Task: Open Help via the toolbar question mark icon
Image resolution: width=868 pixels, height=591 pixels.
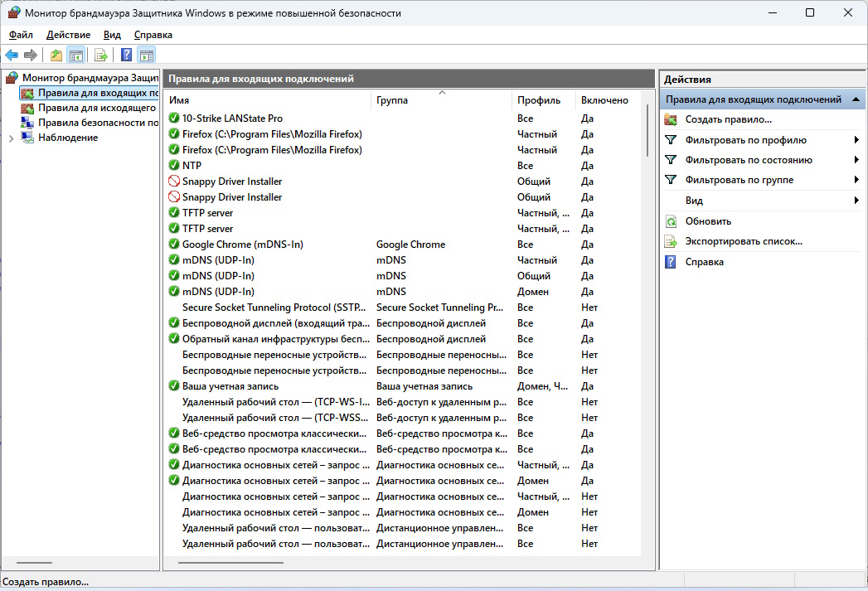Action: [126, 56]
